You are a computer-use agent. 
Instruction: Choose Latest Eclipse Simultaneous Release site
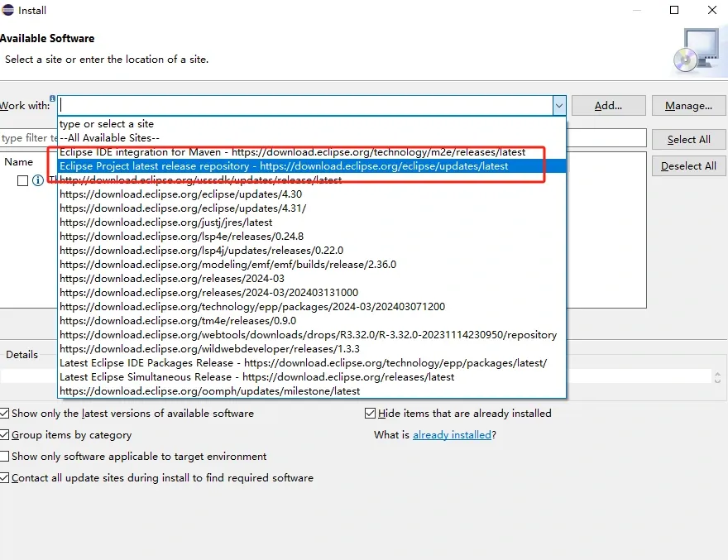pyautogui.click(x=312, y=377)
